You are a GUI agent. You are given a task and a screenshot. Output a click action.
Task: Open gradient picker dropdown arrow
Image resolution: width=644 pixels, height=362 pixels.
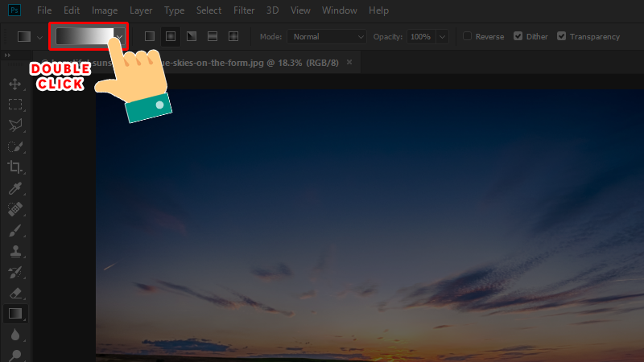119,37
